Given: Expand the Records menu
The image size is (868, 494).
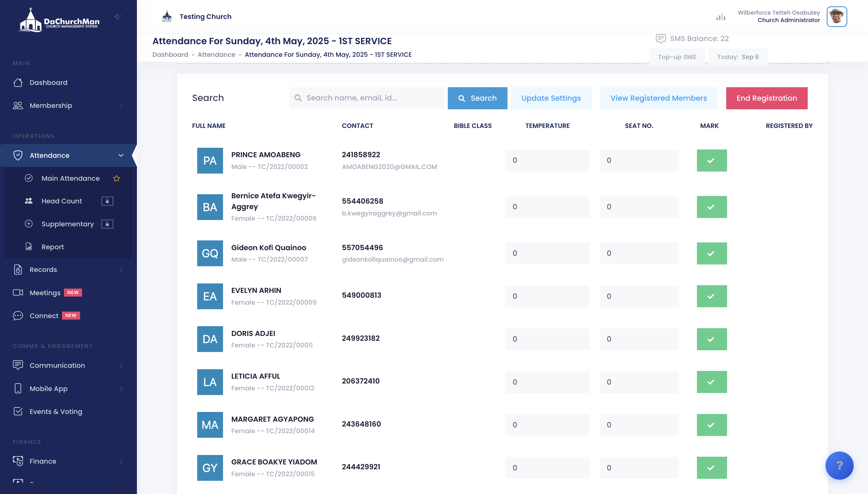Looking at the screenshot, I should point(68,269).
